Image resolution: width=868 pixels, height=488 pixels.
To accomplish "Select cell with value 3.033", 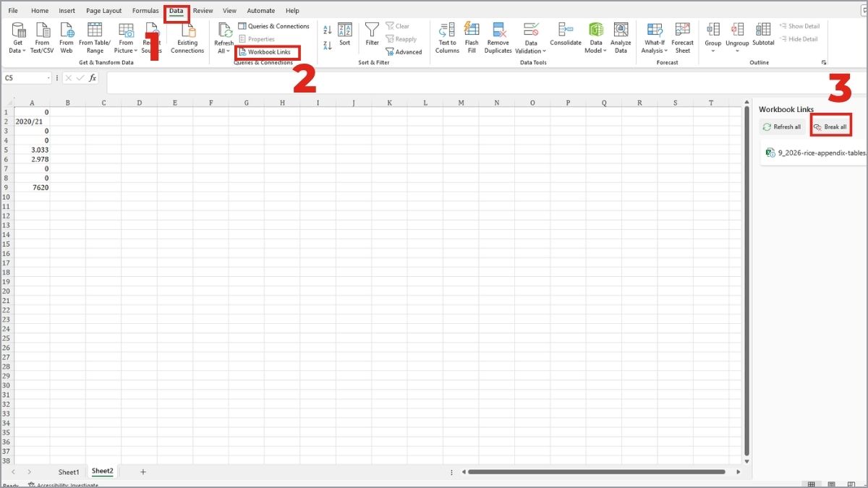I will [32, 150].
